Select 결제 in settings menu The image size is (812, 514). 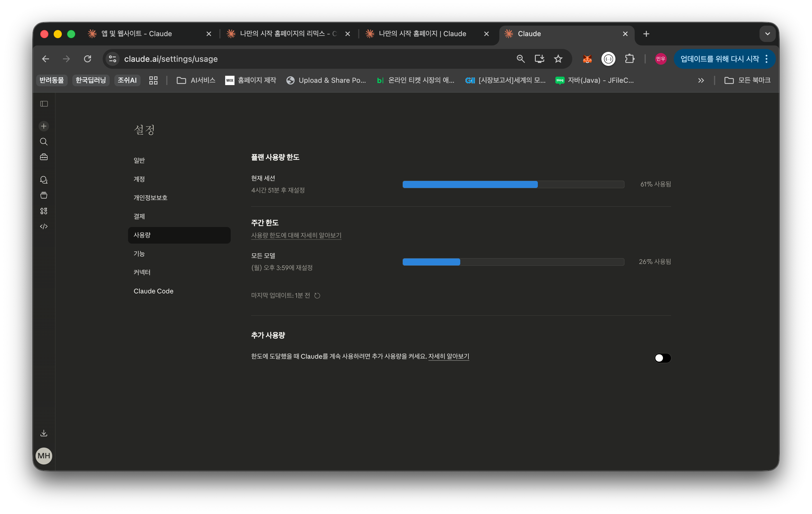pyautogui.click(x=179, y=216)
